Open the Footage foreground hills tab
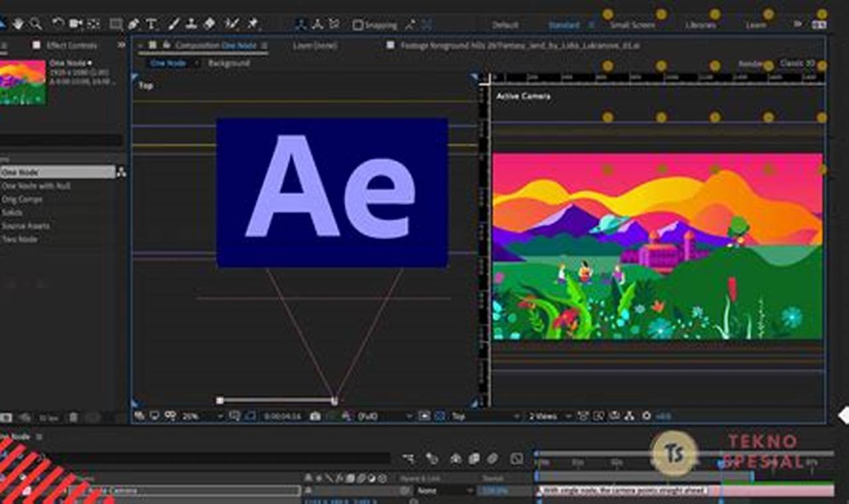 (x=520, y=46)
